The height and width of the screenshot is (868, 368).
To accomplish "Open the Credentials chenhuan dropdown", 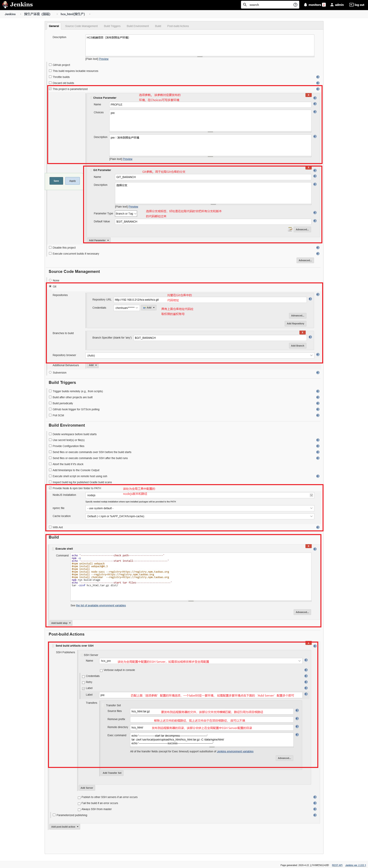I will coord(127,308).
